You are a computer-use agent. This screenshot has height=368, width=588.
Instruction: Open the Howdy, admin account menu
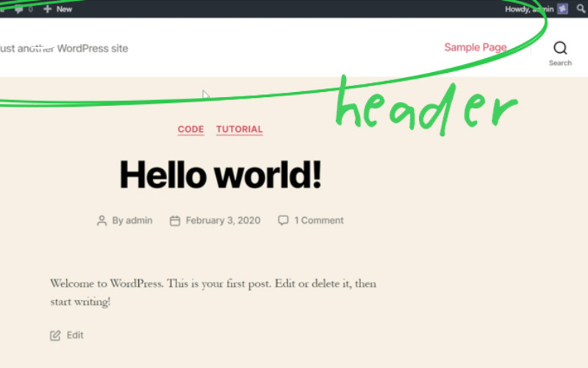pos(537,9)
